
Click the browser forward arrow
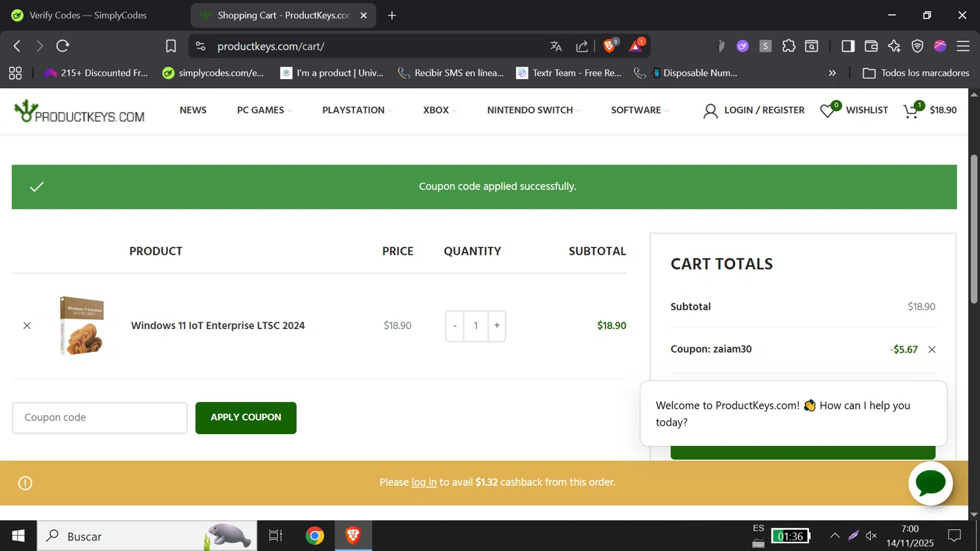(39, 46)
